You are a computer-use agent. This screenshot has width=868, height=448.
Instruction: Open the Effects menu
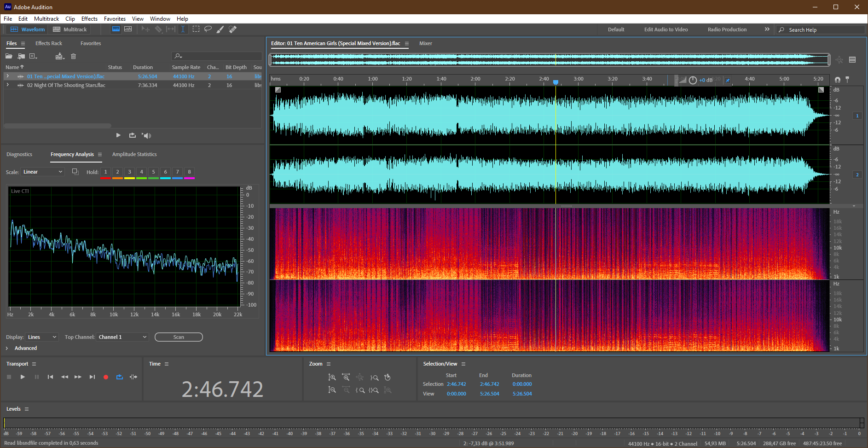(89, 19)
